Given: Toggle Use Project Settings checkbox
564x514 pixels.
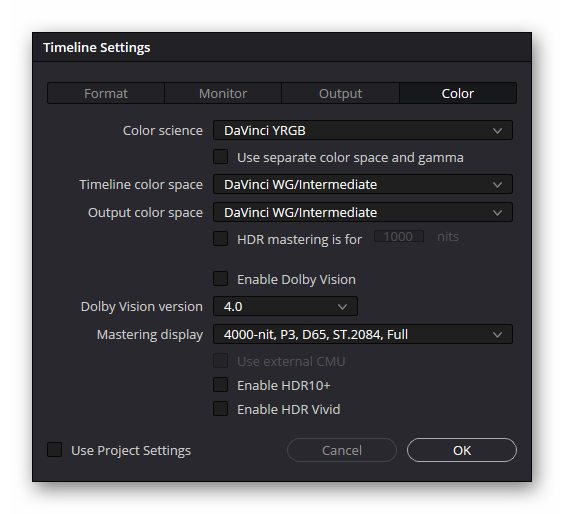Looking at the screenshot, I should pos(54,450).
